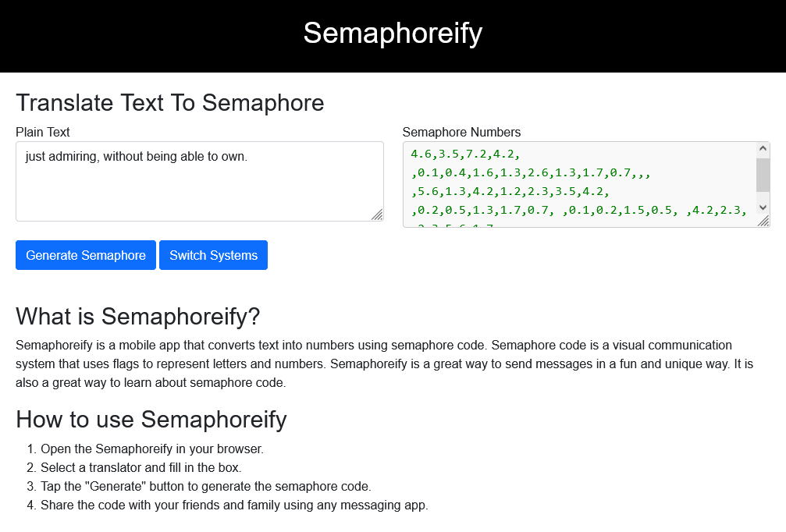The width and height of the screenshot is (786, 532).
Task: Click the resize grip of Plain Text box
Action: [x=378, y=215]
